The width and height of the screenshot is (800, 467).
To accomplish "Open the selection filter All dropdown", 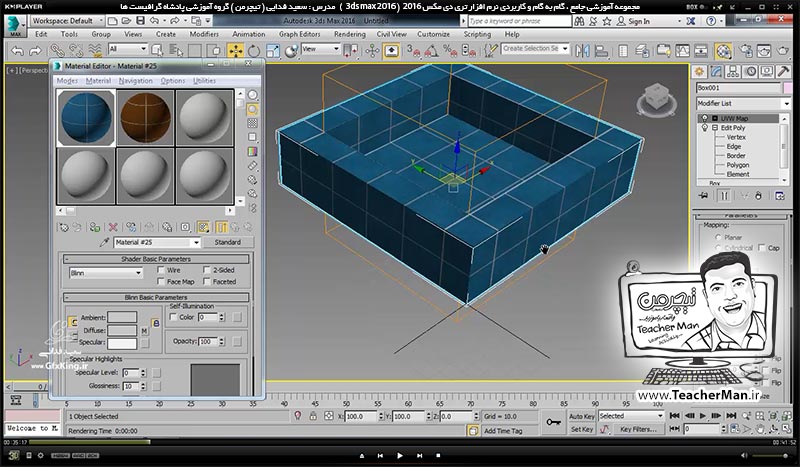I will tap(128, 49).
